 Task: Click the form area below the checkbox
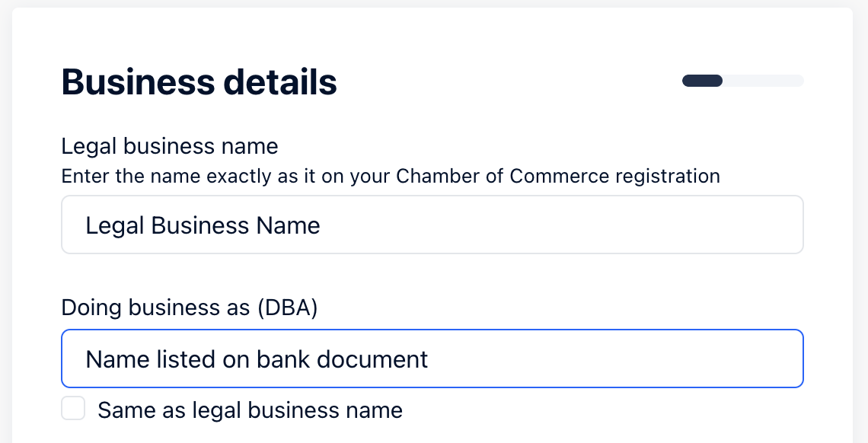[x=432, y=434]
